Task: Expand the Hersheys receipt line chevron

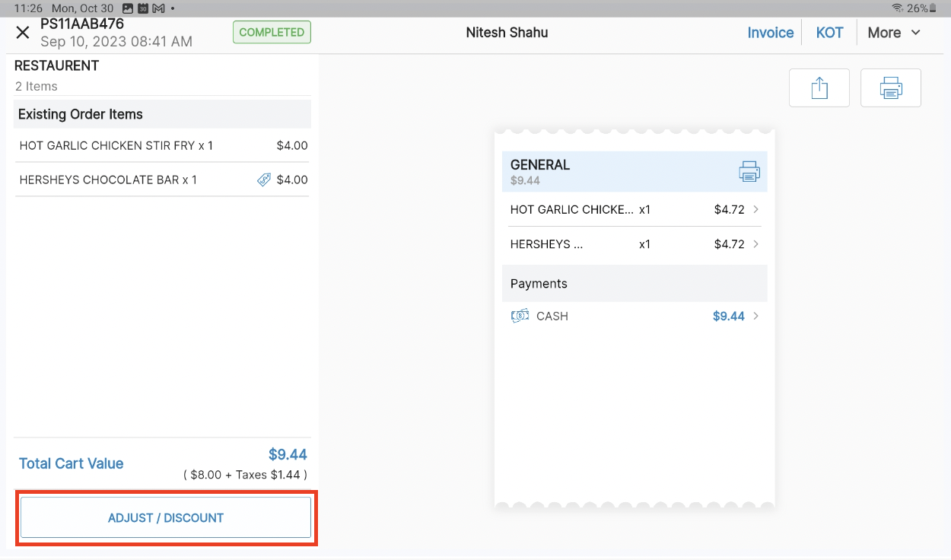Action: pyautogui.click(x=755, y=244)
